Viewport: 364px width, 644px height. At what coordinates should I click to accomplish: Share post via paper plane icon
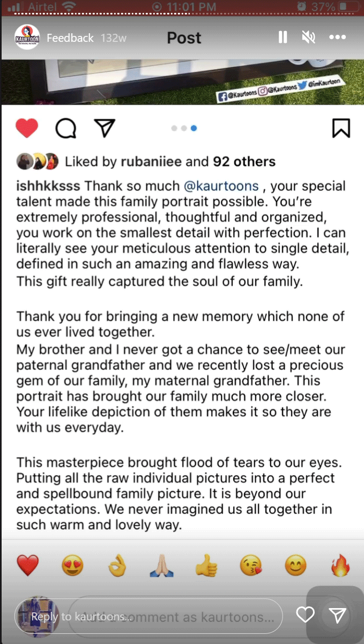[105, 128]
